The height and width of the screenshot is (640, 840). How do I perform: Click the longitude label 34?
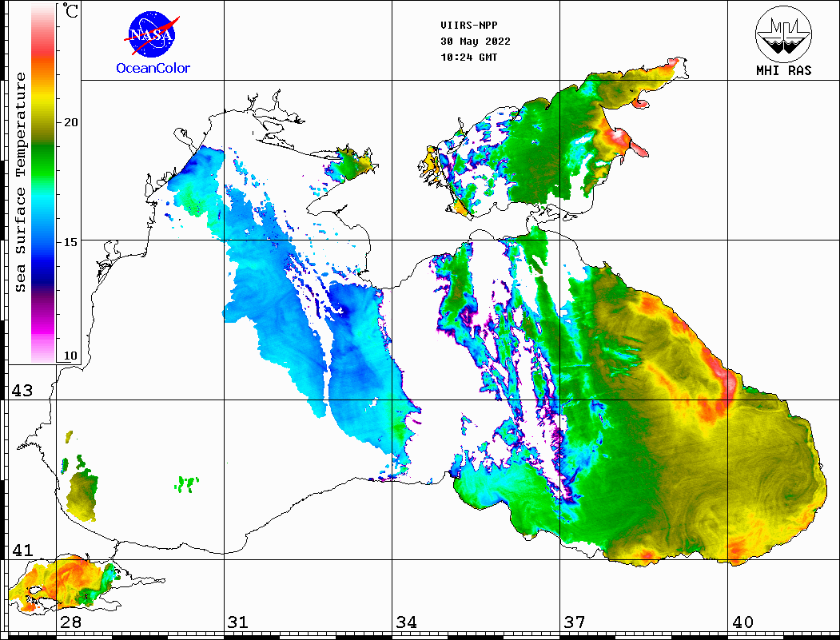click(x=405, y=622)
